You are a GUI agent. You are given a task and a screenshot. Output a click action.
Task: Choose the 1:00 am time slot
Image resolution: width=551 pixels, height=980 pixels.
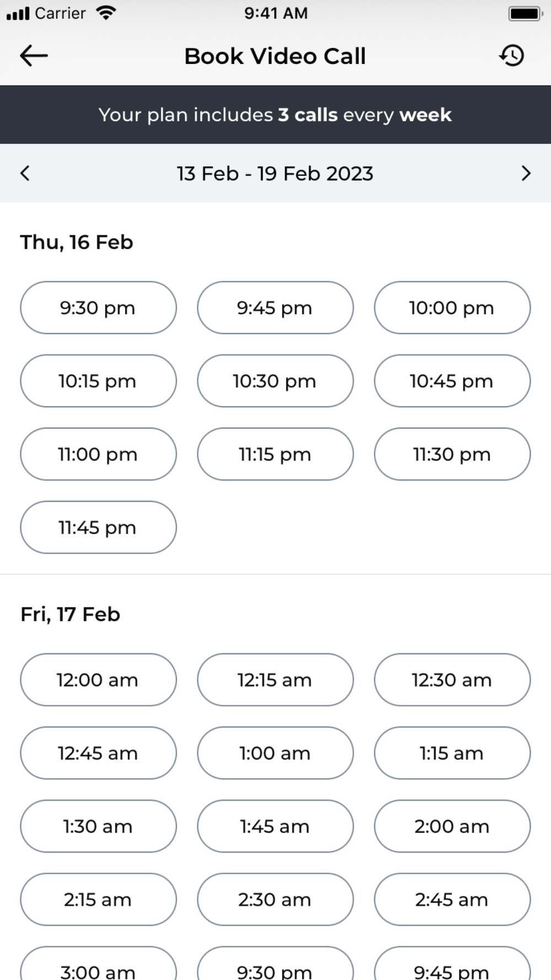pyautogui.click(x=275, y=753)
